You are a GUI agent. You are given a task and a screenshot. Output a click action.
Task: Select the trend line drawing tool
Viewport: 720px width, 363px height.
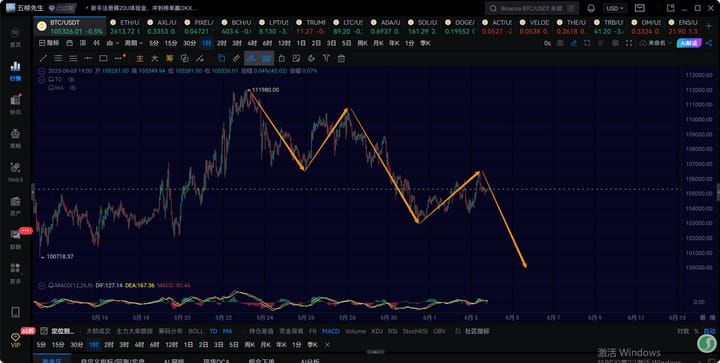pos(43,58)
